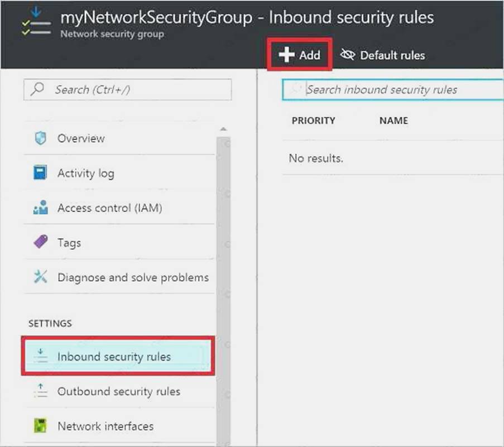Click the Outbound security rules arrow icon
The height and width of the screenshot is (447, 504).
click(x=41, y=391)
